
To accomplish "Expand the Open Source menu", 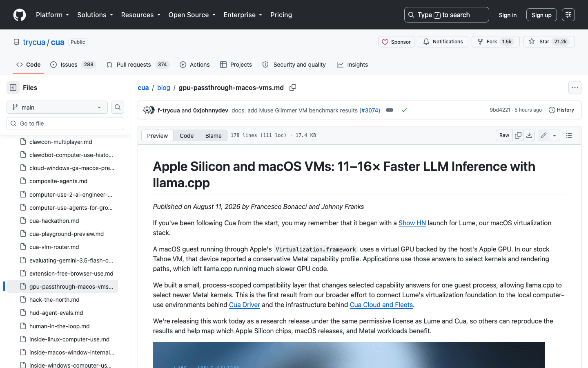I will [x=192, y=15].
